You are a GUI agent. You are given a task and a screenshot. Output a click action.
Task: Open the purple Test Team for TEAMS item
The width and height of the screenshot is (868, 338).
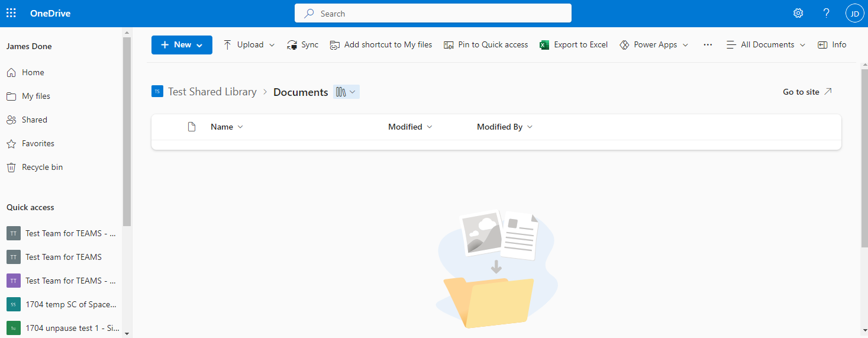point(62,281)
